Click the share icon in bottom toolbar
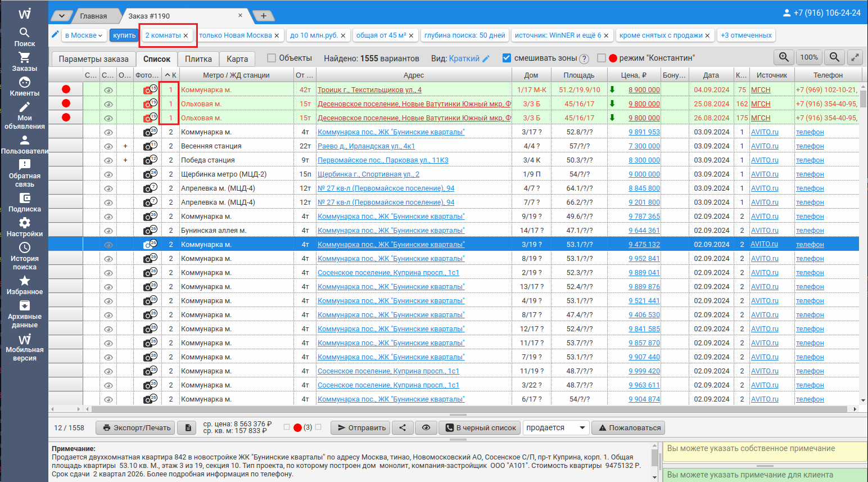 point(403,427)
